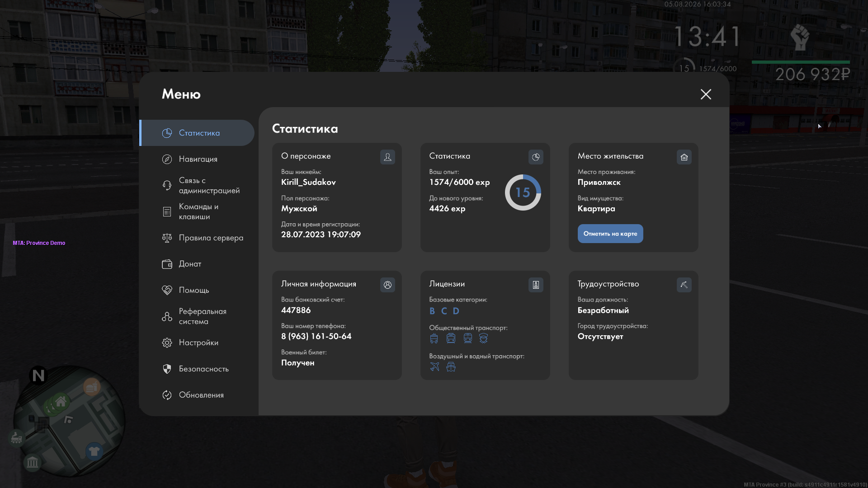The height and width of the screenshot is (488, 868).
Task: Click the Отметить на карте button
Action: pos(610,234)
